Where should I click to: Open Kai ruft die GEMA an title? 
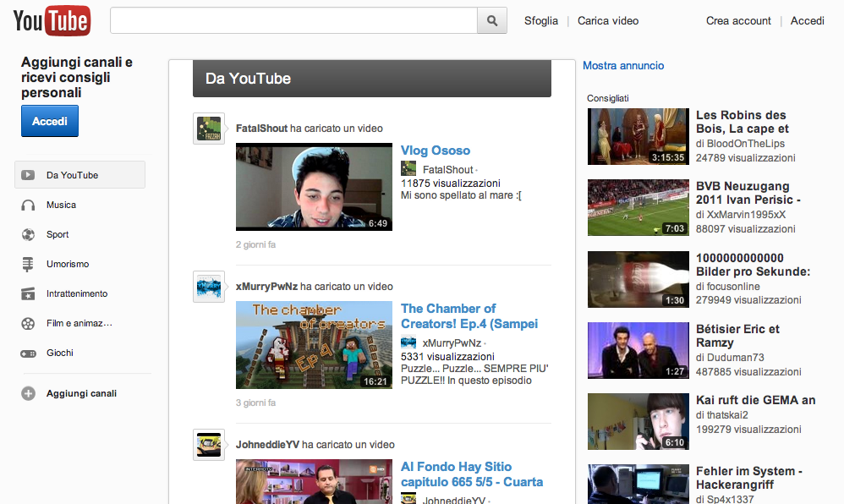pos(756,400)
